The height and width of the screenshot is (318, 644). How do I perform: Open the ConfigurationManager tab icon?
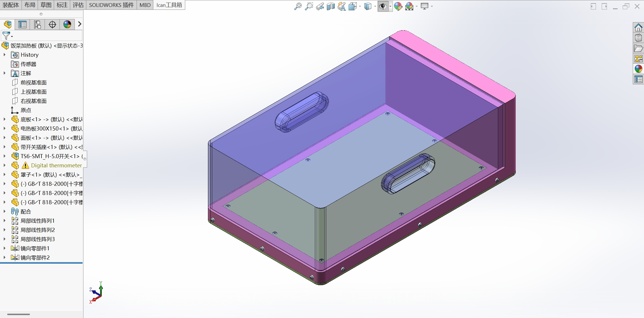tap(37, 24)
